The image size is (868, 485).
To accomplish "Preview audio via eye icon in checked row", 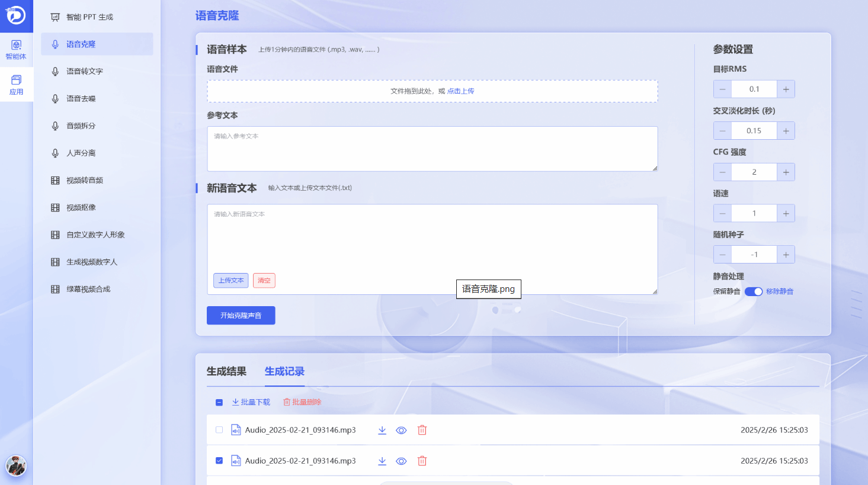I will pyautogui.click(x=401, y=461).
